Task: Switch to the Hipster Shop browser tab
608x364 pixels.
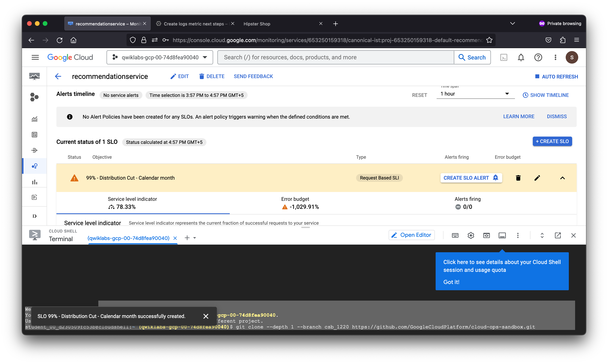Action: (x=282, y=23)
